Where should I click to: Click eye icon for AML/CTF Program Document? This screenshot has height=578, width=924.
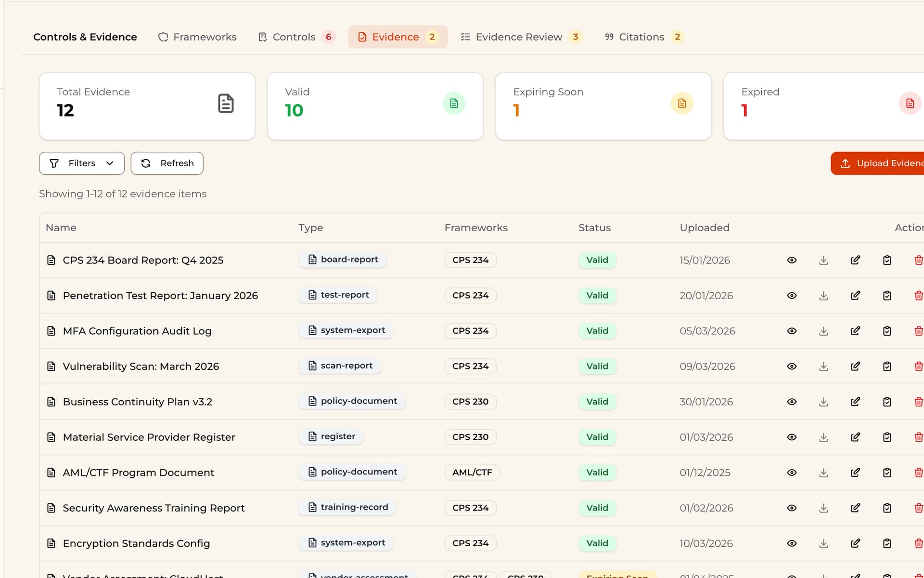click(x=792, y=473)
